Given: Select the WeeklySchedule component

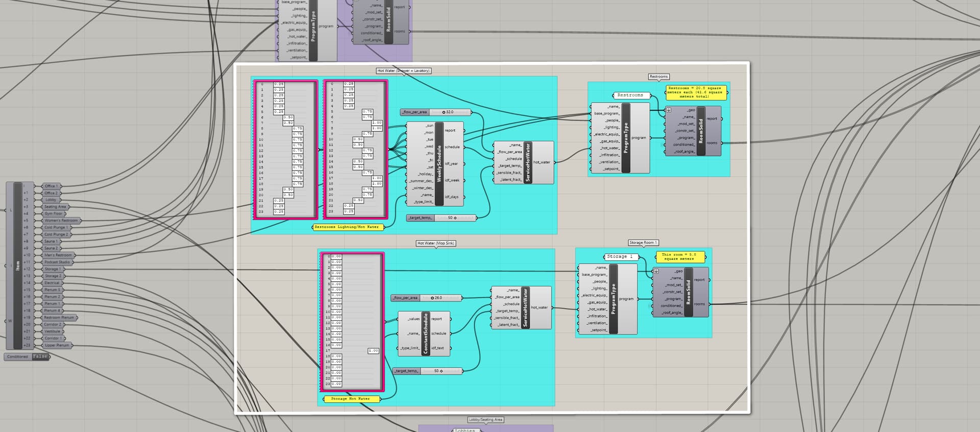Looking at the screenshot, I should (439, 164).
